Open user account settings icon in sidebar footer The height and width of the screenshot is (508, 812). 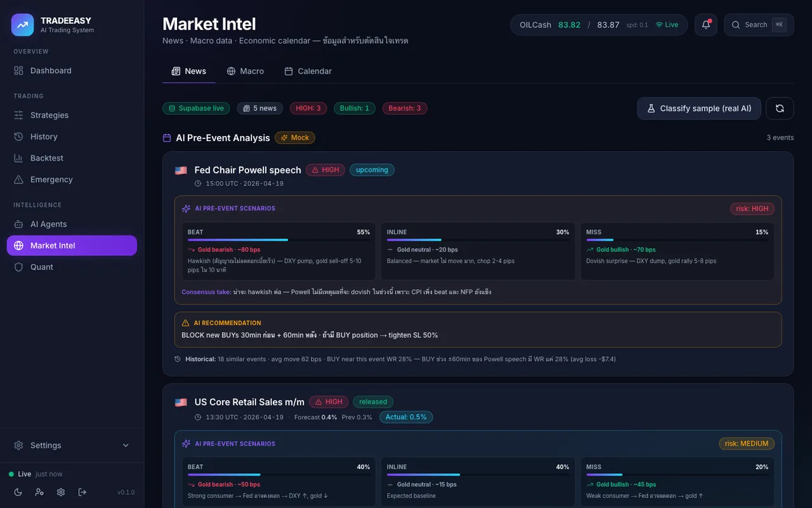click(39, 492)
